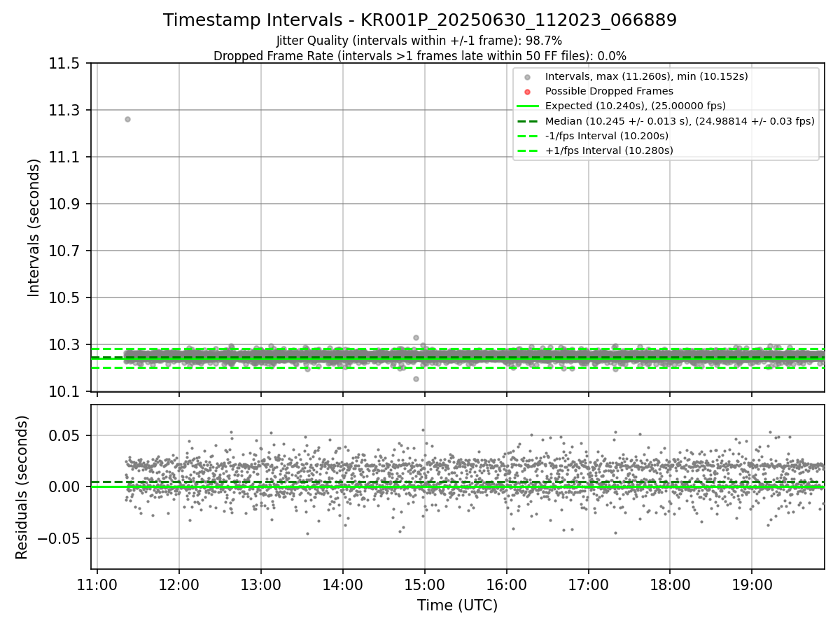Screen dimensions: 840x630
Task: Click the plot title "Timestamp Intervals - KR001P_20250630_112023_066889"
Action: click(420, 20)
